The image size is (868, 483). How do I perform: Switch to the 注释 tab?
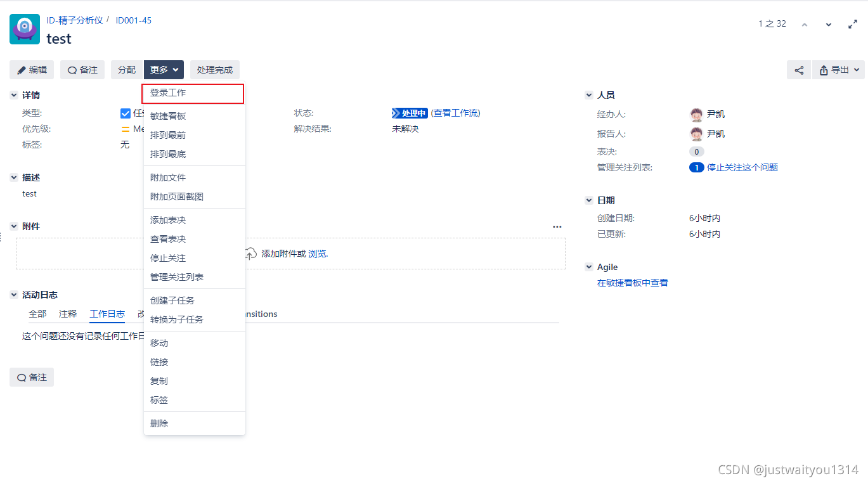pyautogui.click(x=67, y=313)
